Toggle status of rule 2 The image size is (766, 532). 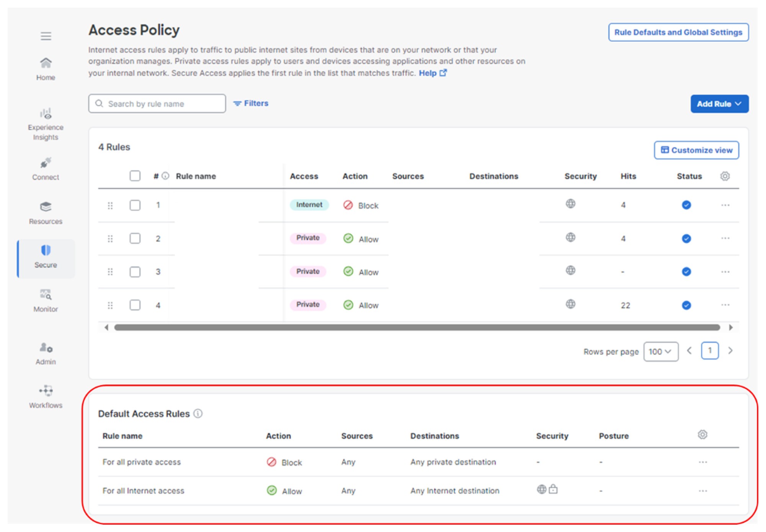tap(686, 238)
